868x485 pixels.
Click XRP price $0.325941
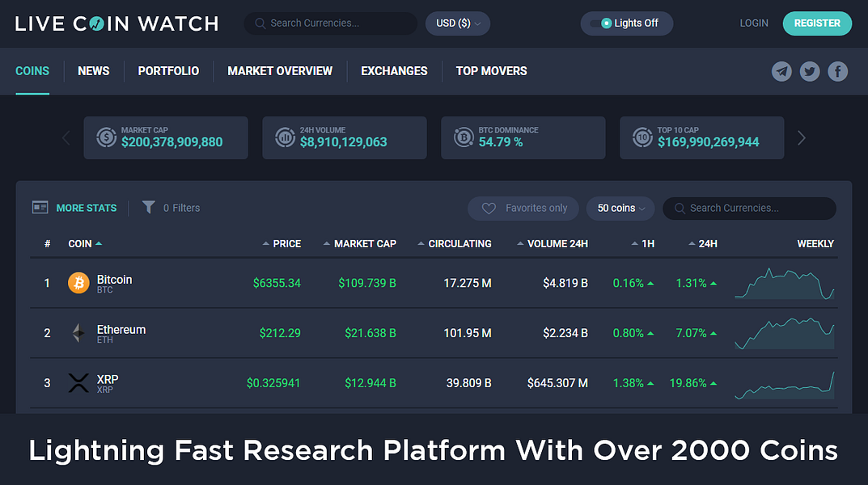pyautogui.click(x=273, y=382)
